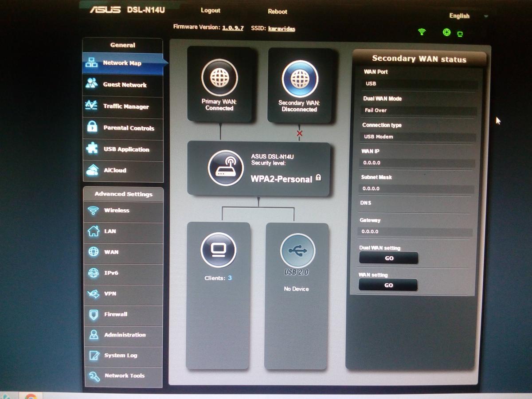Image resolution: width=532 pixels, height=399 pixels.
Task: Click the firmware version 1.0.9.7 link
Action: (x=233, y=28)
